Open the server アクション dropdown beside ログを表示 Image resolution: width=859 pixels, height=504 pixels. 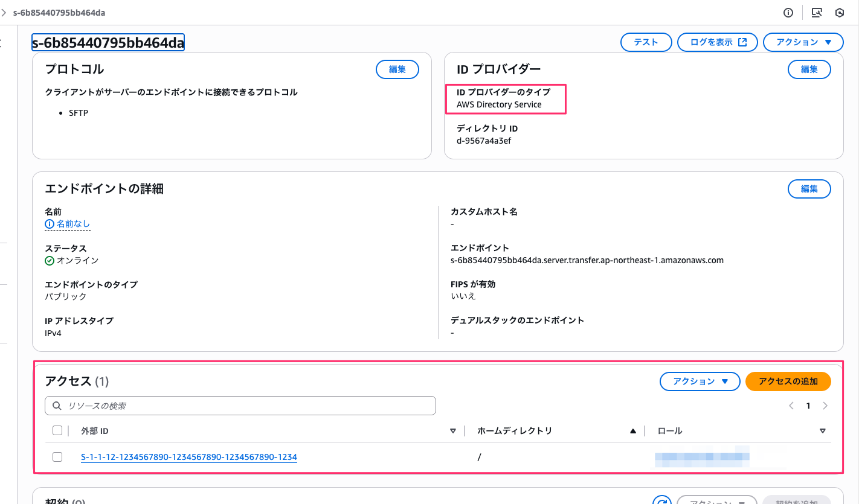[803, 42]
